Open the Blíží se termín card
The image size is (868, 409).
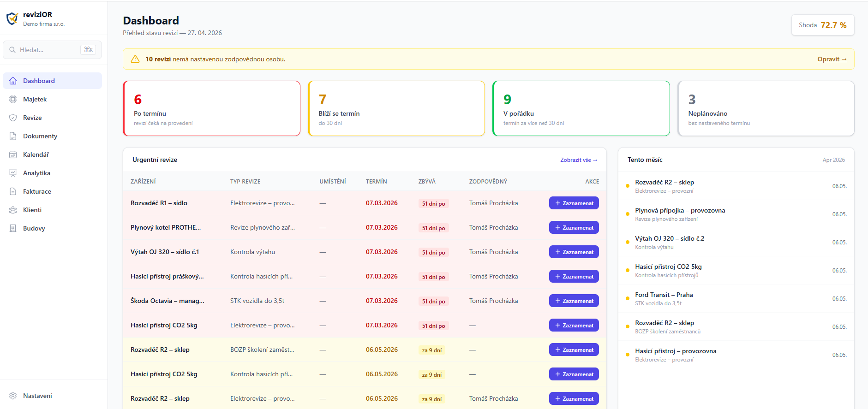[x=396, y=108]
